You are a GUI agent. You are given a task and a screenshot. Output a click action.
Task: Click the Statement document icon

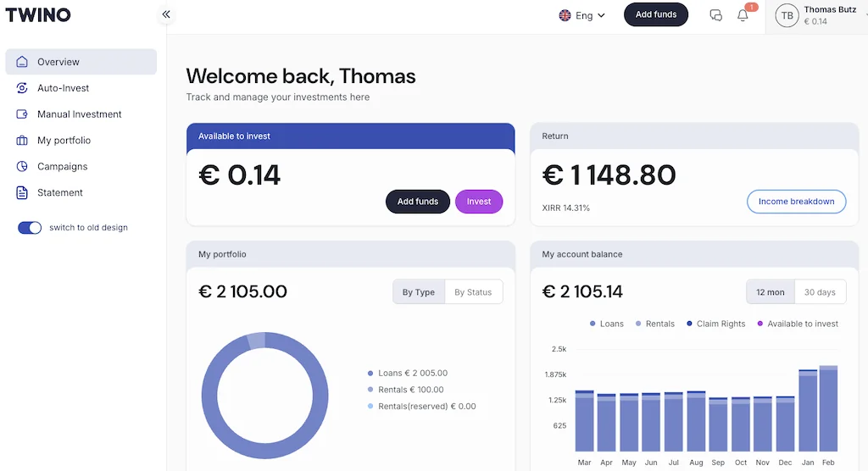[x=22, y=193]
